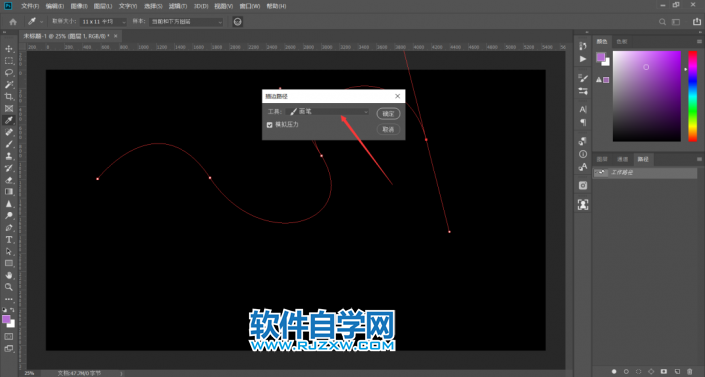The width and height of the screenshot is (705, 377).
Task: Select the Gradient tool
Action: (9, 192)
